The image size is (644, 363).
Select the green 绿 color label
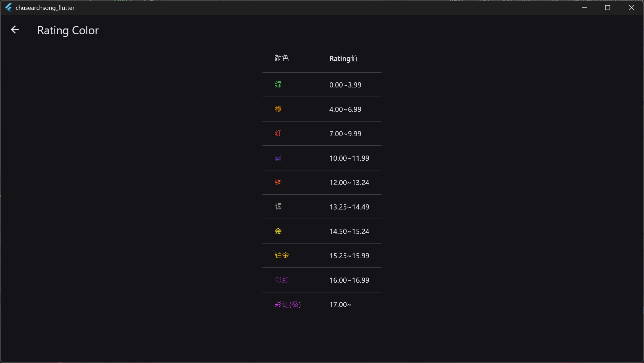[x=278, y=85]
